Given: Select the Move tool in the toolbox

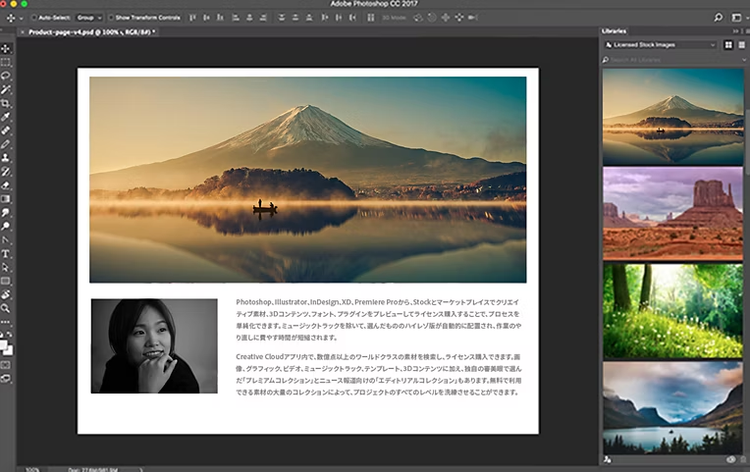Looking at the screenshot, I should [6, 48].
